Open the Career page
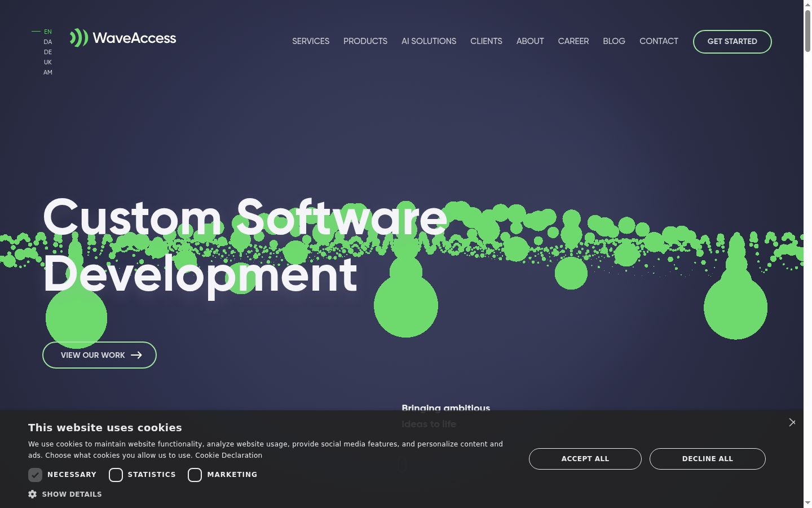 [x=573, y=41]
